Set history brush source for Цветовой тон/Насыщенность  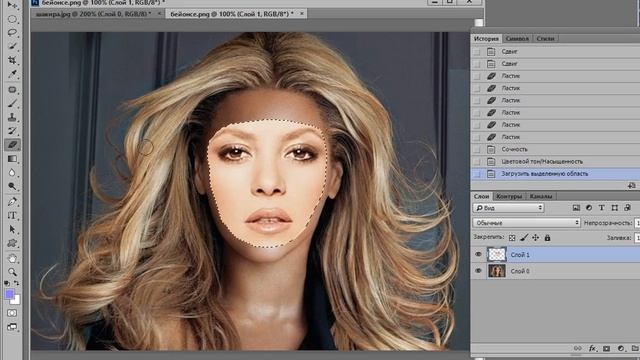coord(477,162)
